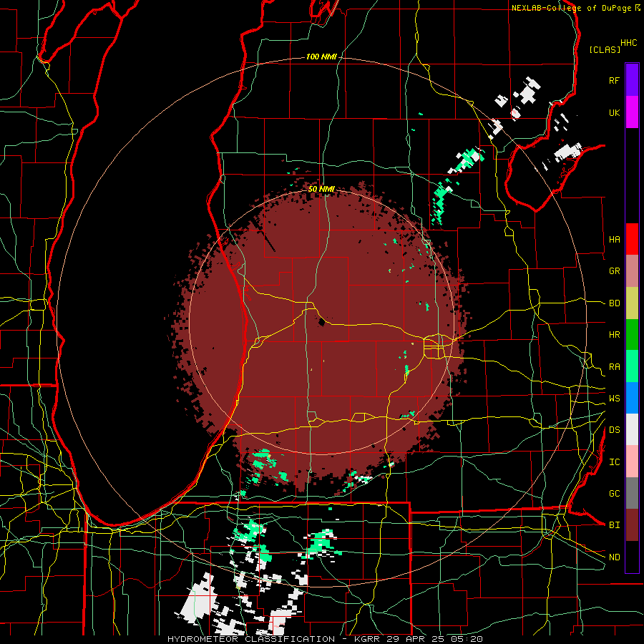
Task: Click the purple RF legend color swatch
Action: pyautogui.click(x=632, y=80)
